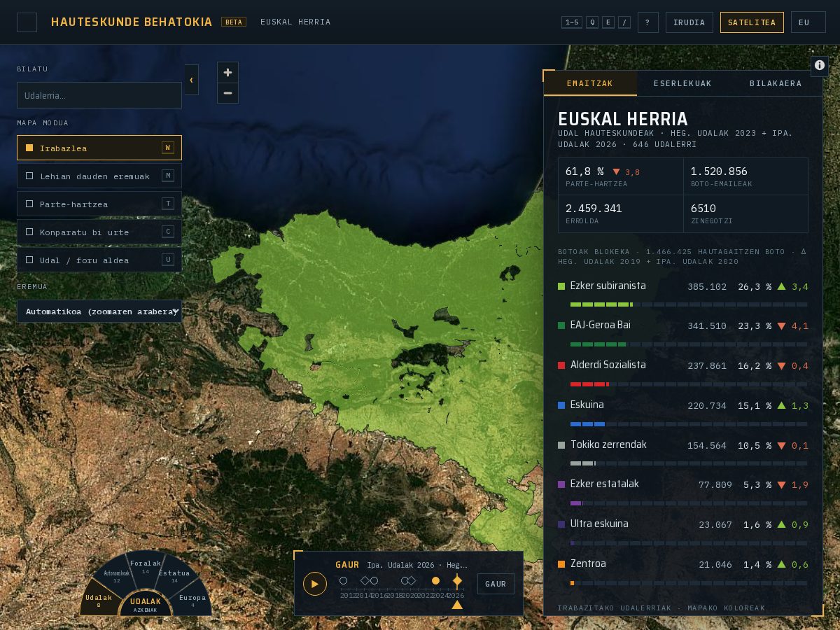The height and width of the screenshot is (630, 840).
Task: Select the 2019 circle election marker
Action: coord(405,581)
